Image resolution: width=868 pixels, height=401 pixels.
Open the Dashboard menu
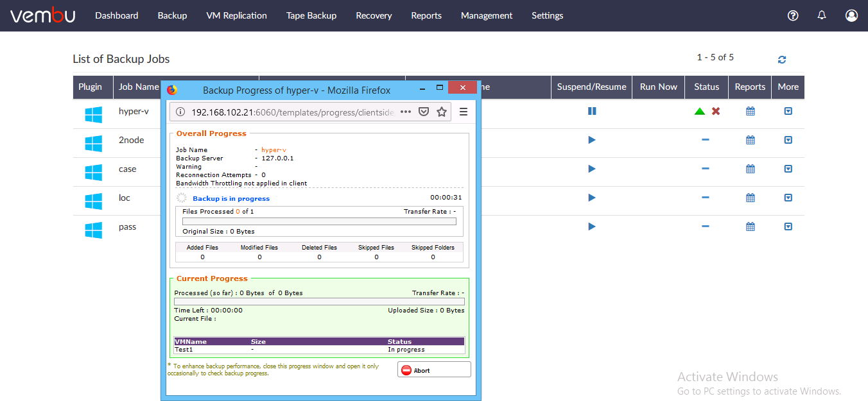pos(117,15)
